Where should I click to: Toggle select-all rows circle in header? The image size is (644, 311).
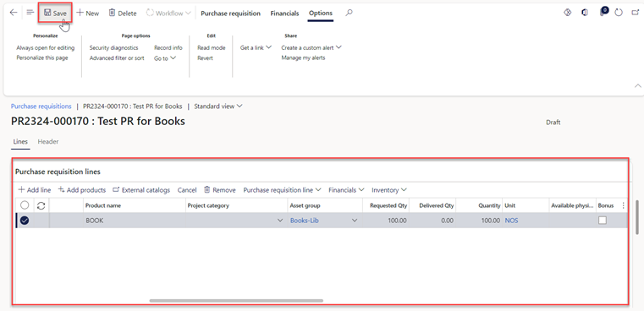pos(25,205)
